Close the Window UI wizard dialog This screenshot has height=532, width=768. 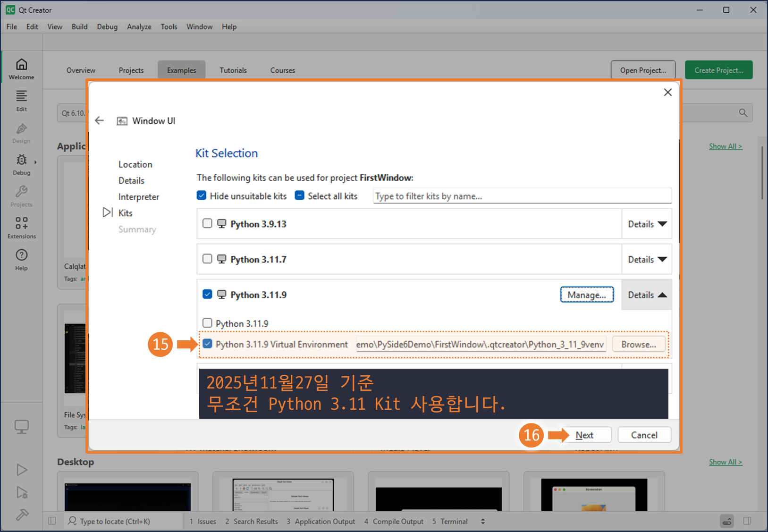[x=667, y=93]
